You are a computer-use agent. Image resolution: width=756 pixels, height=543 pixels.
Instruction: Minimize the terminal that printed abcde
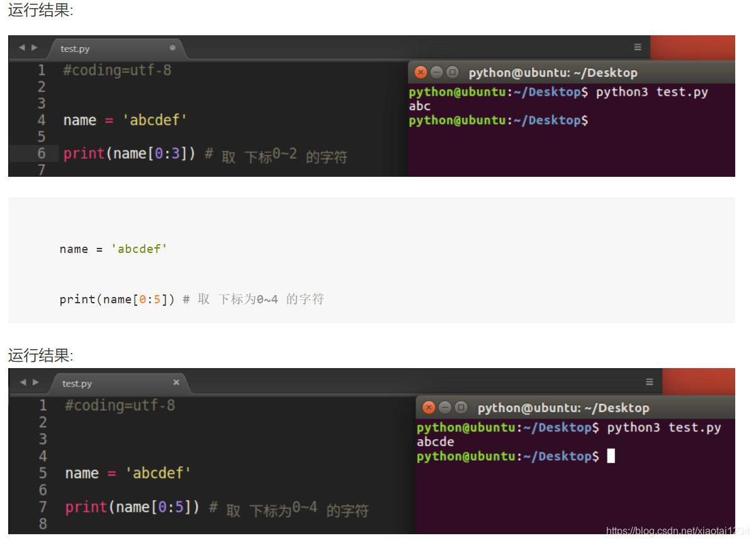tap(444, 408)
